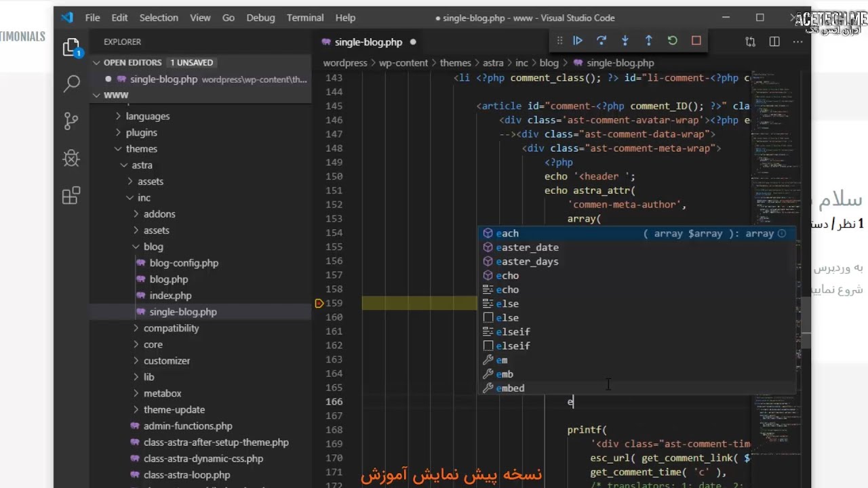Click the debug Step Over icon
Image resolution: width=868 pixels, height=488 pixels.
(x=601, y=41)
